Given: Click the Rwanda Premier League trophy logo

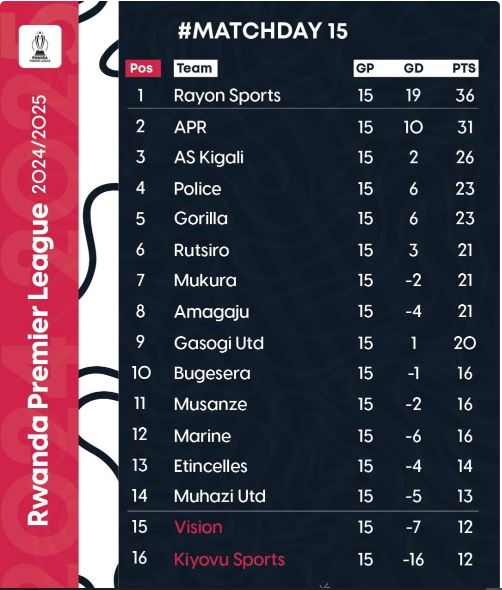Looking at the screenshot, I should point(40,47).
